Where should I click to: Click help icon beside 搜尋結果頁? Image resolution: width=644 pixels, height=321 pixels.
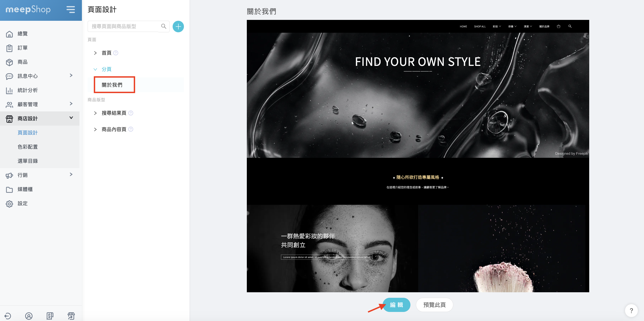click(x=130, y=113)
